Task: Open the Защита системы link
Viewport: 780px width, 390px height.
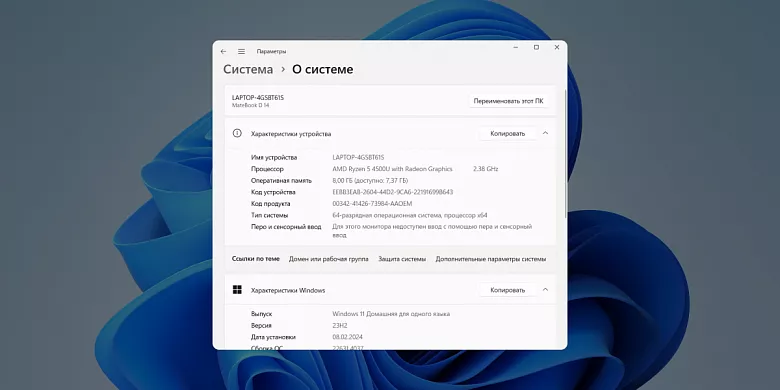Action: (402, 259)
